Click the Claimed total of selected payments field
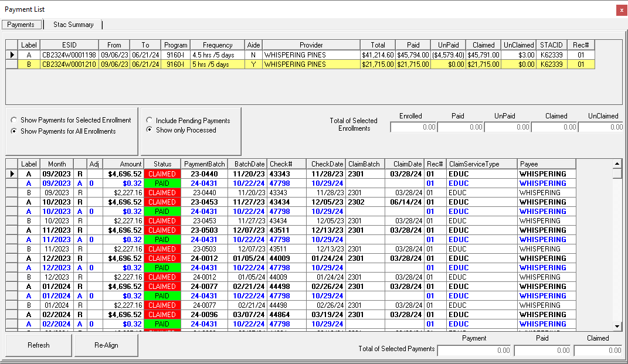This screenshot has width=628, height=364. 598,351
